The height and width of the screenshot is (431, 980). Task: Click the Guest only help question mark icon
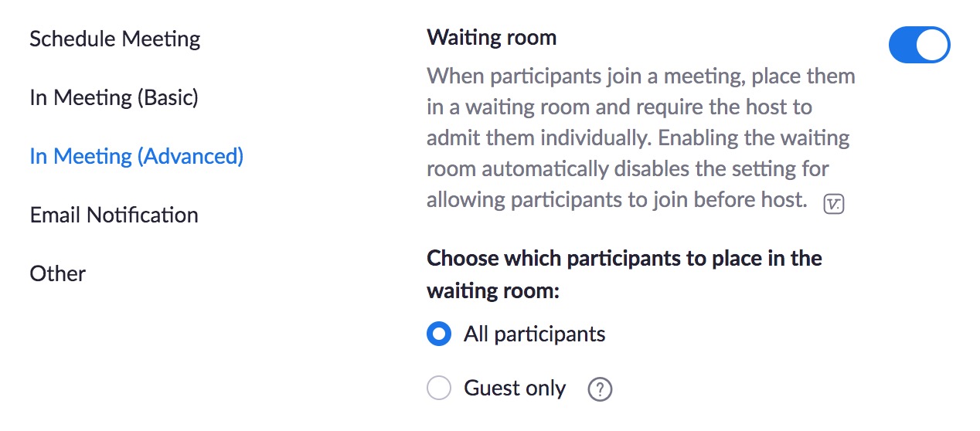[600, 389]
